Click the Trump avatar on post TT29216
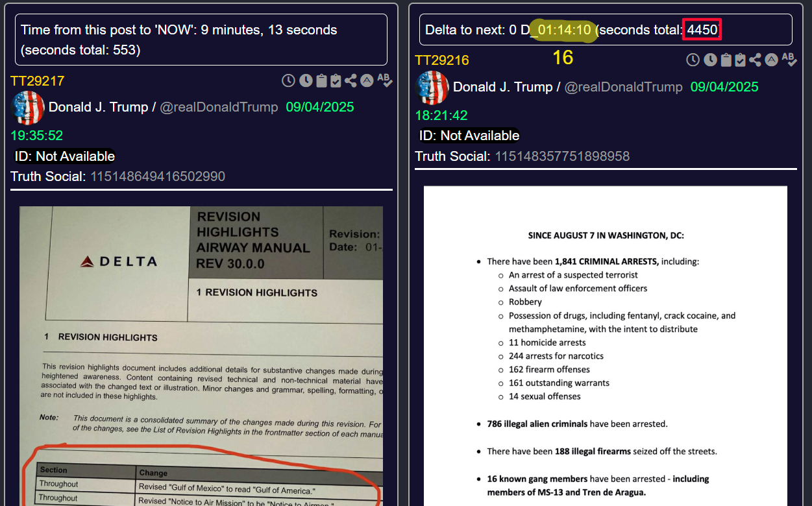 click(432, 88)
